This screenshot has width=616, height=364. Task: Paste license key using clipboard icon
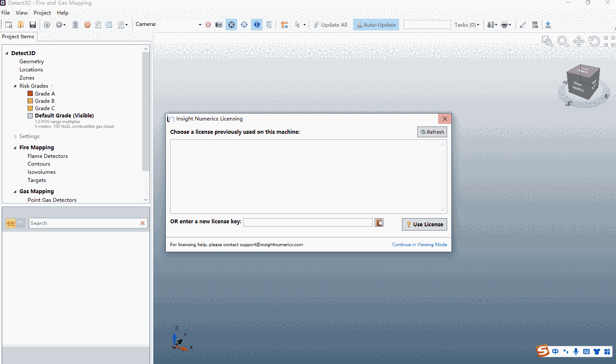pos(379,222)
